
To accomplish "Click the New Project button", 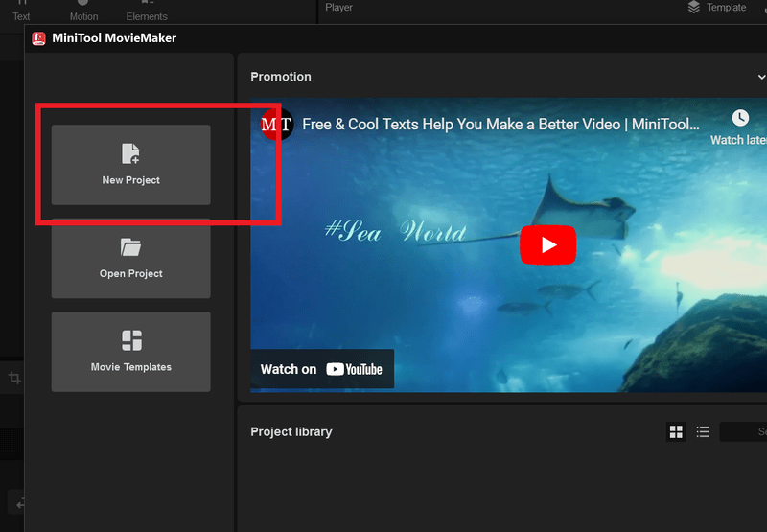I will click(x=131, y=165).
